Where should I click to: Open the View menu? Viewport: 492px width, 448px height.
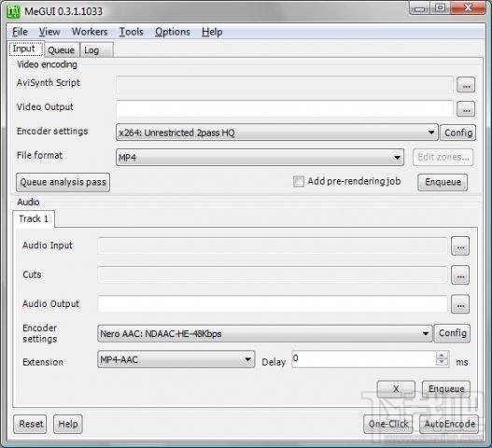click(x=49, y=32)
